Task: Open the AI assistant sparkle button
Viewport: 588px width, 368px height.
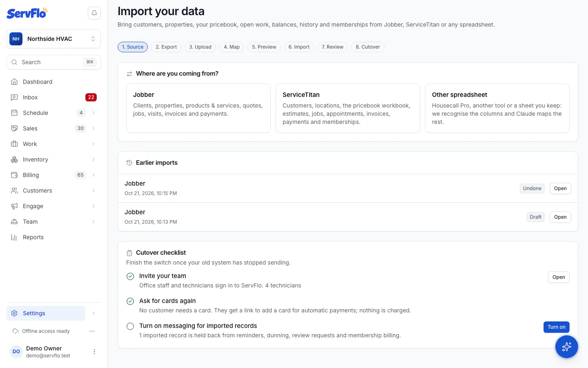Action: pos(566,347)
